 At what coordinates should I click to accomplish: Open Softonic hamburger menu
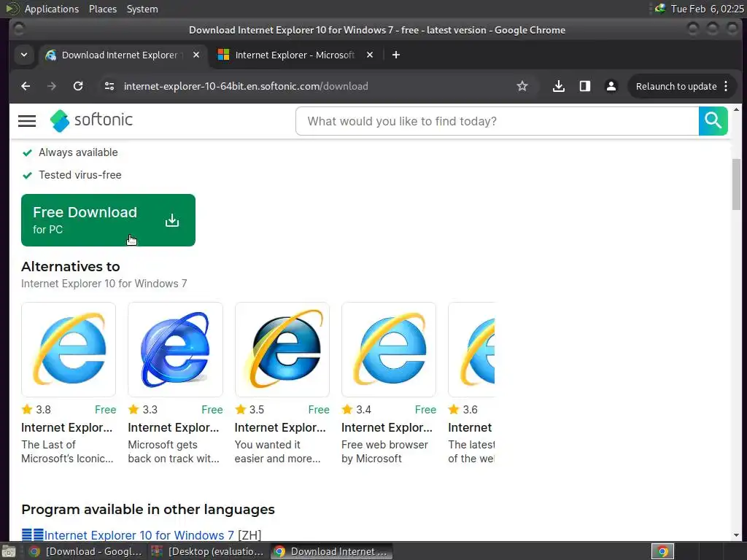[27, 121]
